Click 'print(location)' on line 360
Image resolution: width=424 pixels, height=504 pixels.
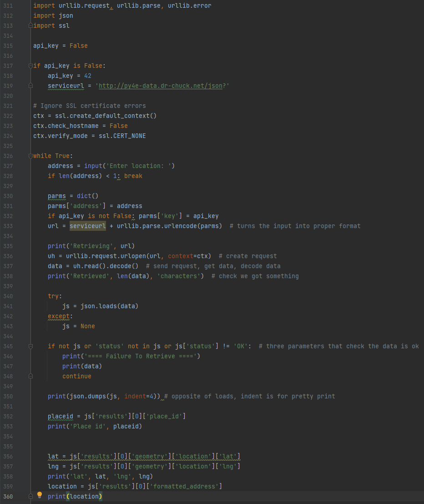click(75, 496)
